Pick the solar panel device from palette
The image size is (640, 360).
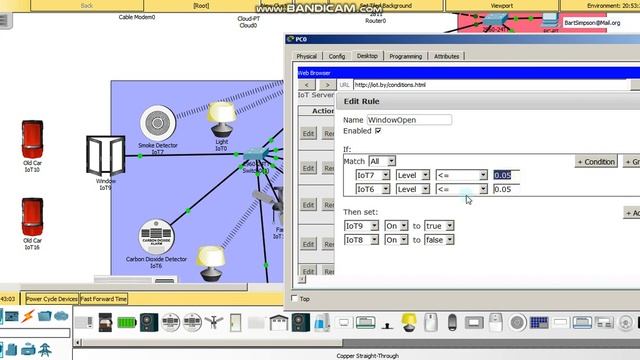[x=539, y=322]
